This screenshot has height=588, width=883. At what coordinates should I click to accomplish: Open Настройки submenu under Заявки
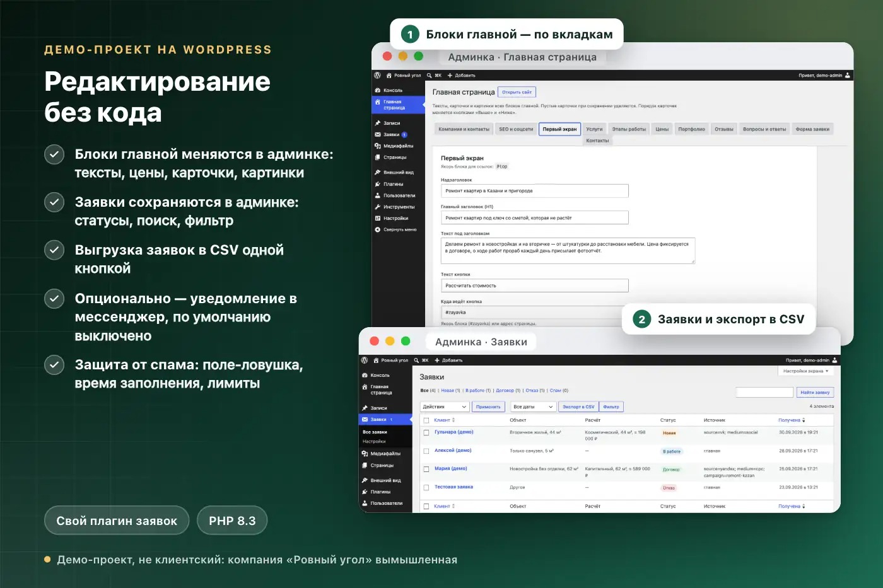[374, 441]
